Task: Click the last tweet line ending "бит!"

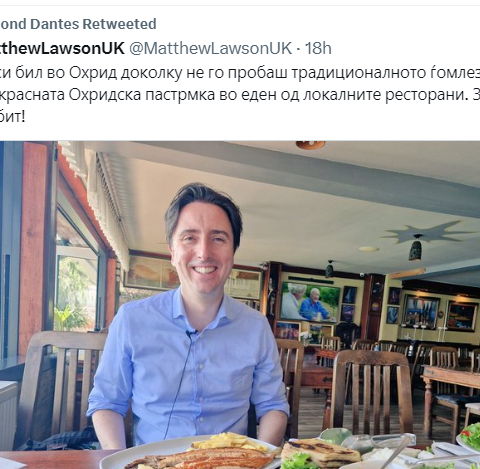Action: click(x=13, y=117)
